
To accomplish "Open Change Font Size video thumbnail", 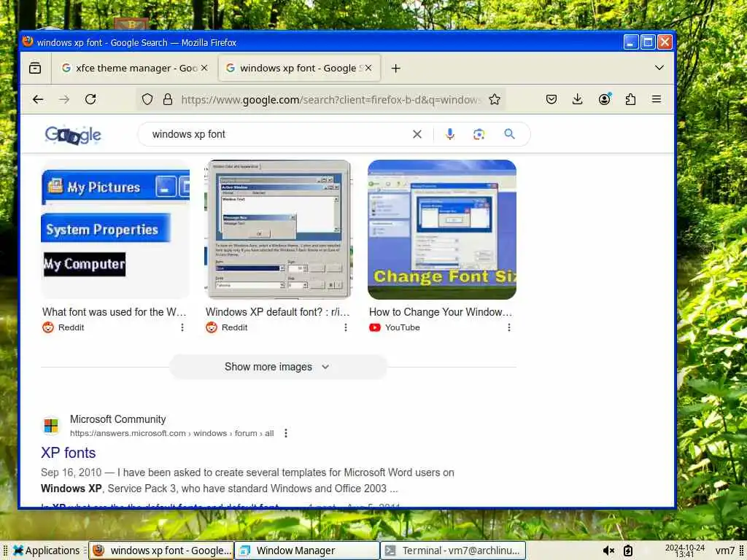I will coord(442,230).
